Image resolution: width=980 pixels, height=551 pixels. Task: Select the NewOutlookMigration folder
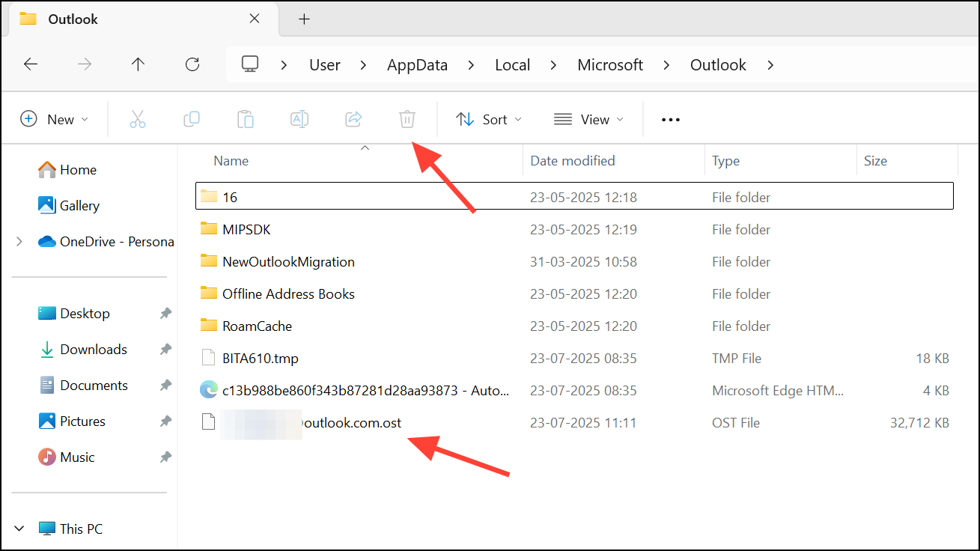[574, 261]
